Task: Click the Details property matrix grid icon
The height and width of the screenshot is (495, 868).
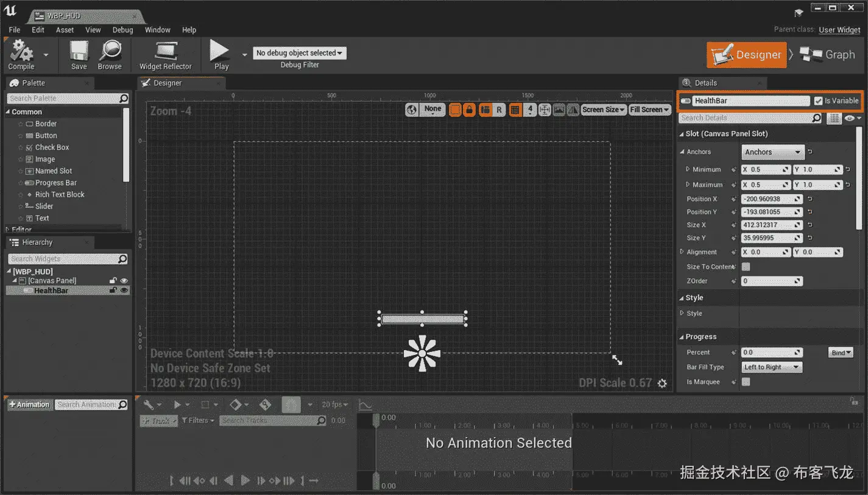Action: coord(834,118)
